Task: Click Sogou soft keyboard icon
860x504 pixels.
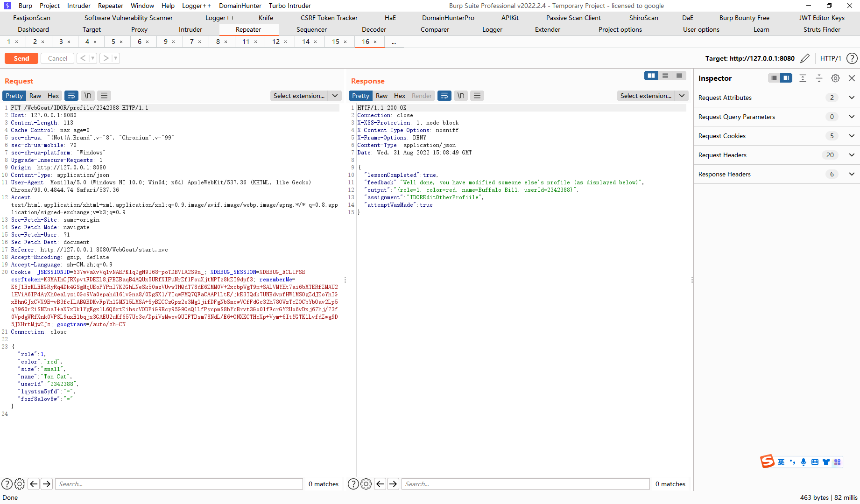Action: [815, 462]
